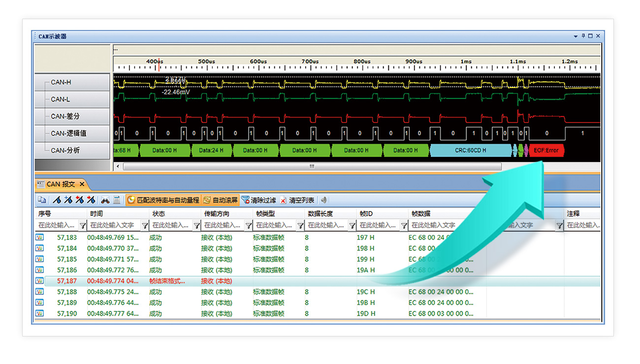Click the last red-arrow marker icon
The image size is (640, 364).
click(x=91, y=200)
